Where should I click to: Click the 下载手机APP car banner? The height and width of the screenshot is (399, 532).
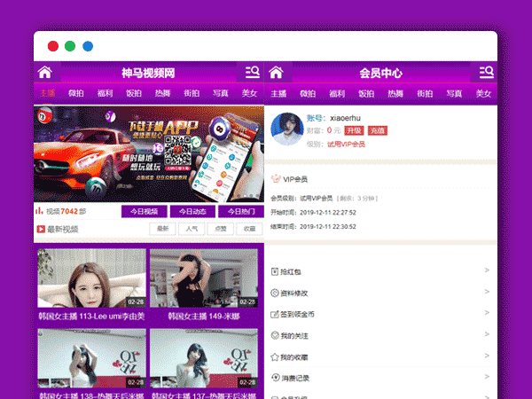(x=149, y=154)
